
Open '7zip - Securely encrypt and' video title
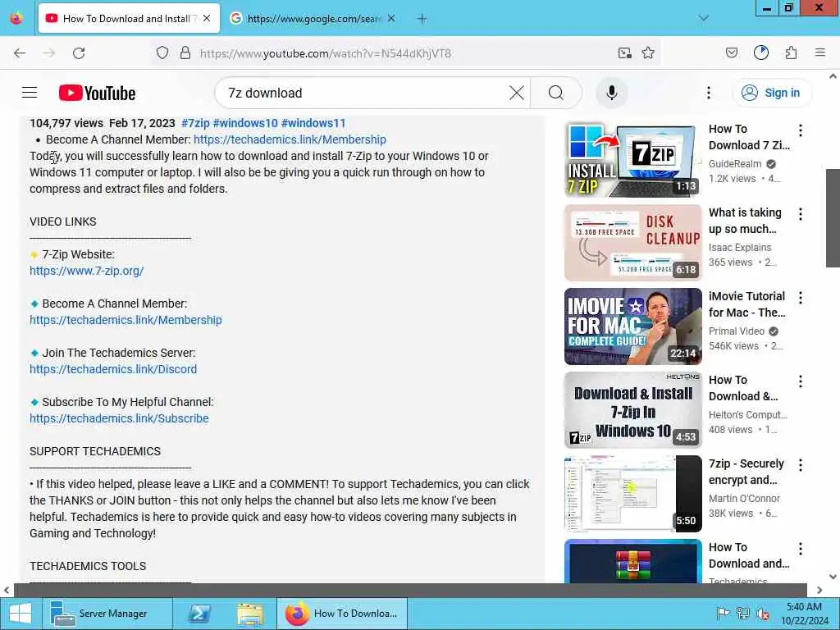pyautogui.click(x=746, y=472)
